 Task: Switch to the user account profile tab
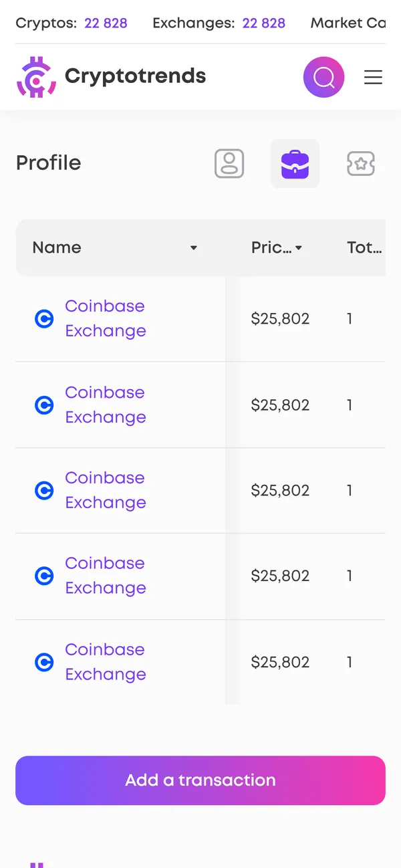tap(229, 163)
